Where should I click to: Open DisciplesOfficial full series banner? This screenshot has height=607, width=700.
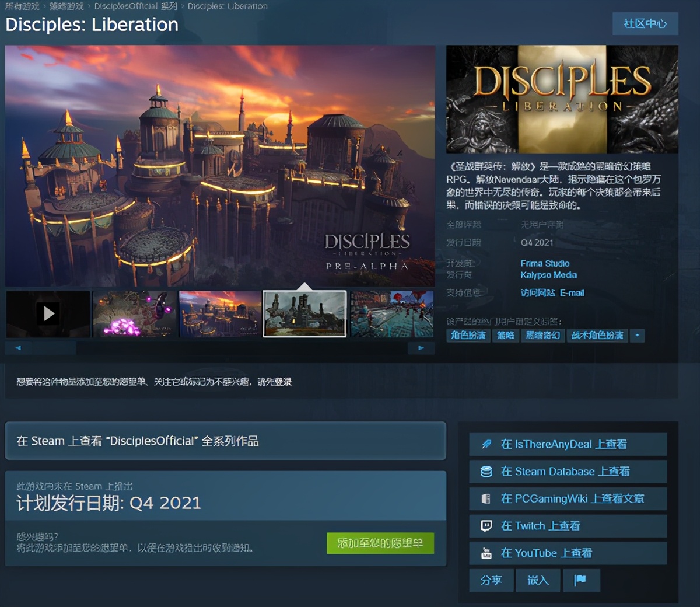(x=226, y=441)
